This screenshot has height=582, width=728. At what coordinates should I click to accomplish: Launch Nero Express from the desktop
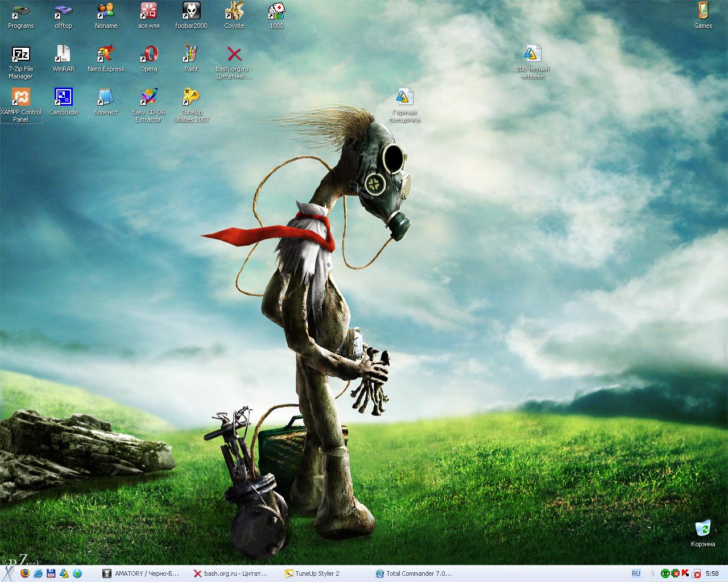[106, 59]
